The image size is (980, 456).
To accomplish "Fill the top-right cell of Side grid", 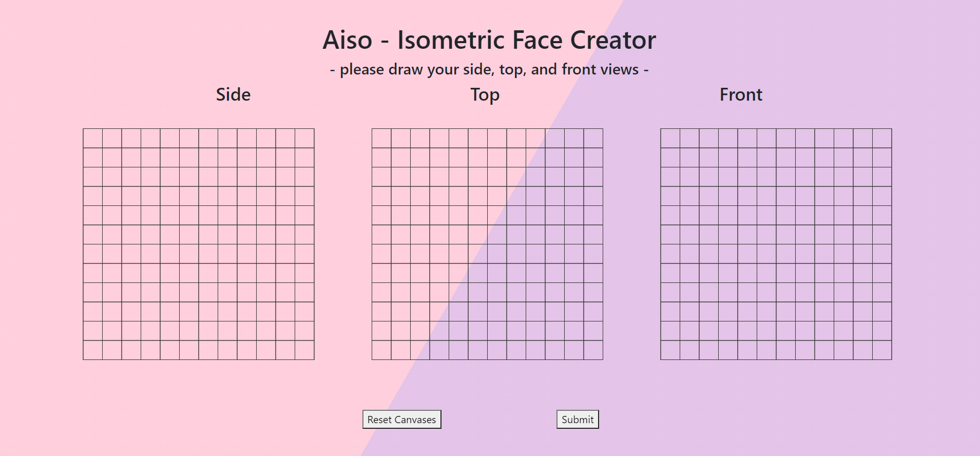I will (x=304, y=139).
